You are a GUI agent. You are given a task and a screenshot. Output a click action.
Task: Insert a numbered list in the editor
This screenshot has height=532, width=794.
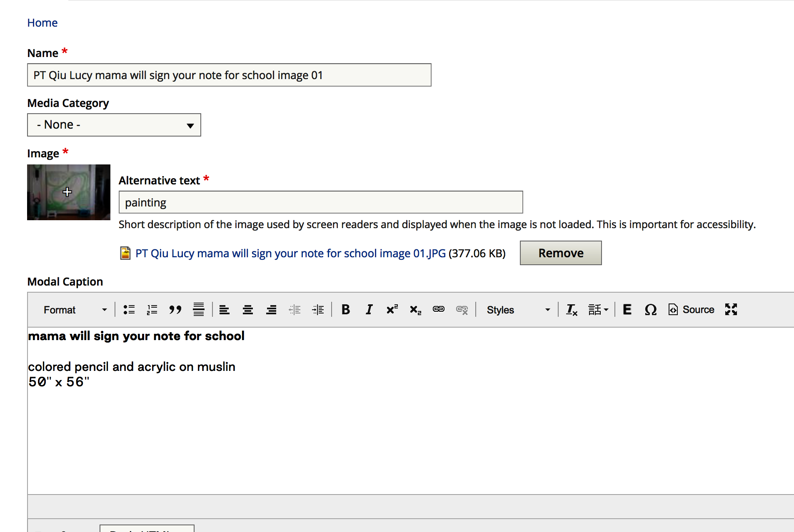[152, 310]
